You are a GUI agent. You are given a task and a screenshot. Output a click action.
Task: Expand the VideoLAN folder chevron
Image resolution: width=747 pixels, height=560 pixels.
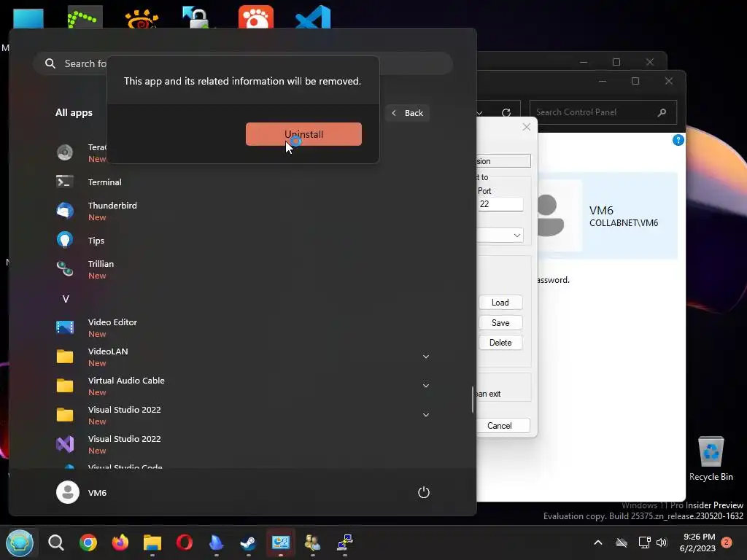(x=426, y=356)
